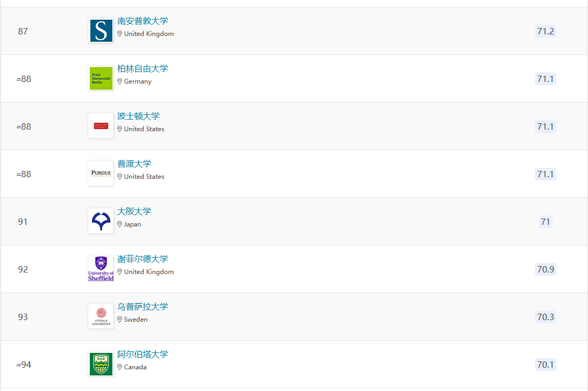Click the 71.1 score for 波士顿大学
The height and width of the screenshot is (391, 588).
coord(545,126)
